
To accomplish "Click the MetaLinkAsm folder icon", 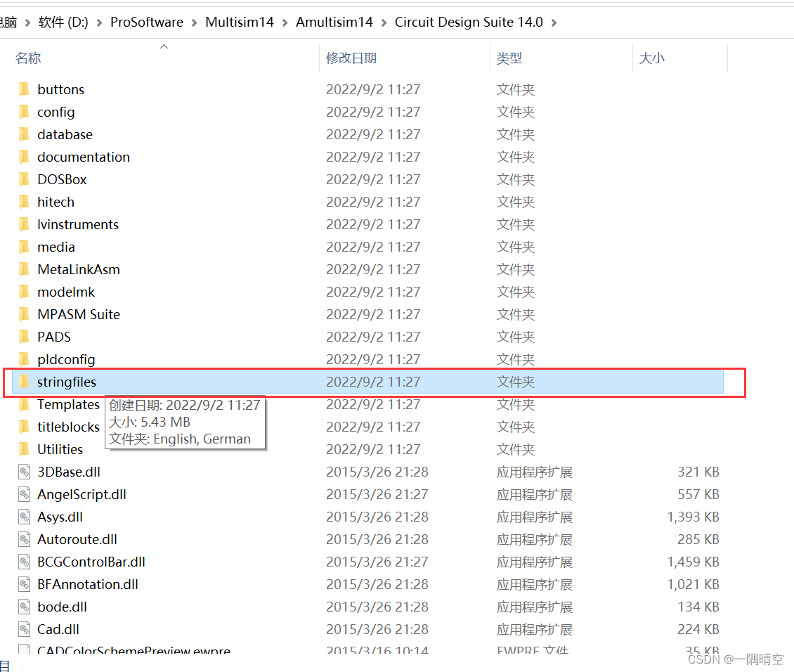I will click(x=24, y=269).
